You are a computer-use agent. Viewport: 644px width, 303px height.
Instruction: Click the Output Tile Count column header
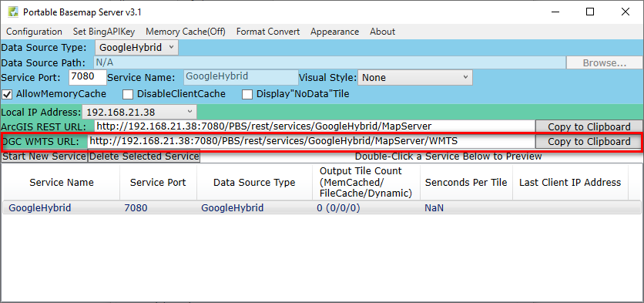tap(366, 183)
